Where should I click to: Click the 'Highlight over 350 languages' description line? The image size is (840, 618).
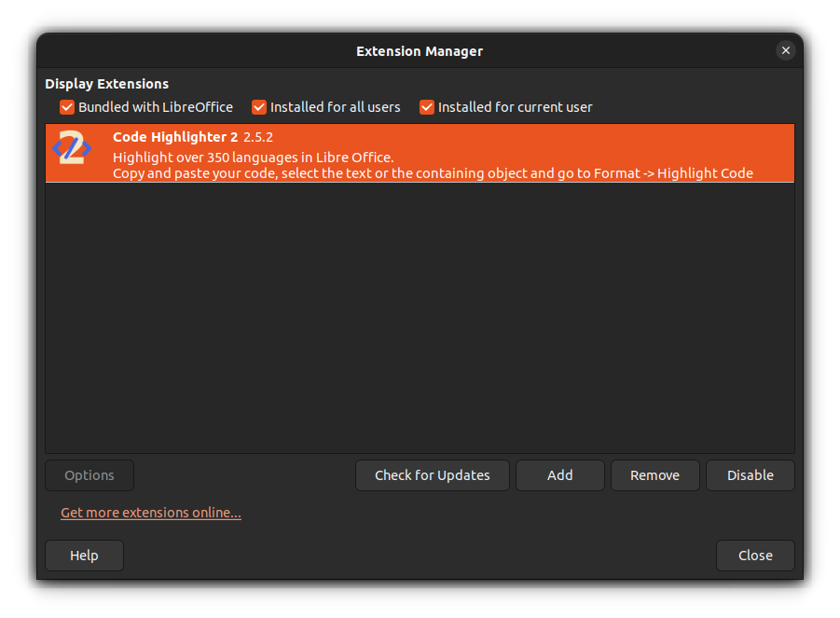click(253, 157)
